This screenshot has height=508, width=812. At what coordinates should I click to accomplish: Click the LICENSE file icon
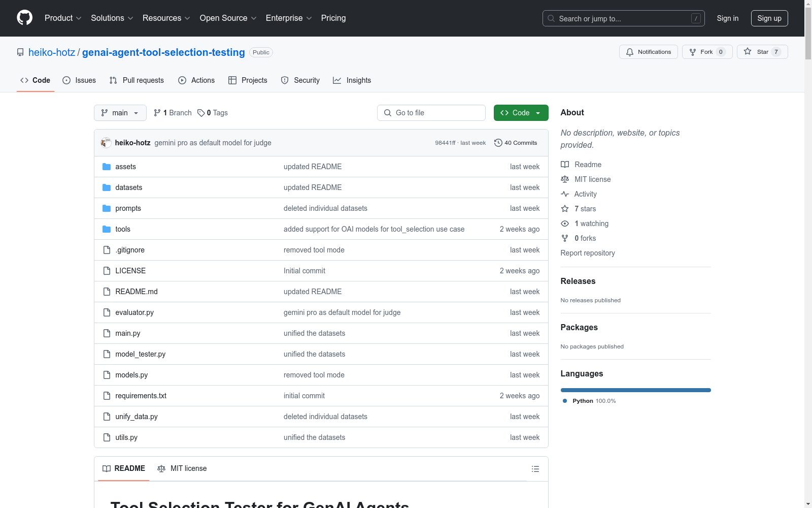(107, 271)
